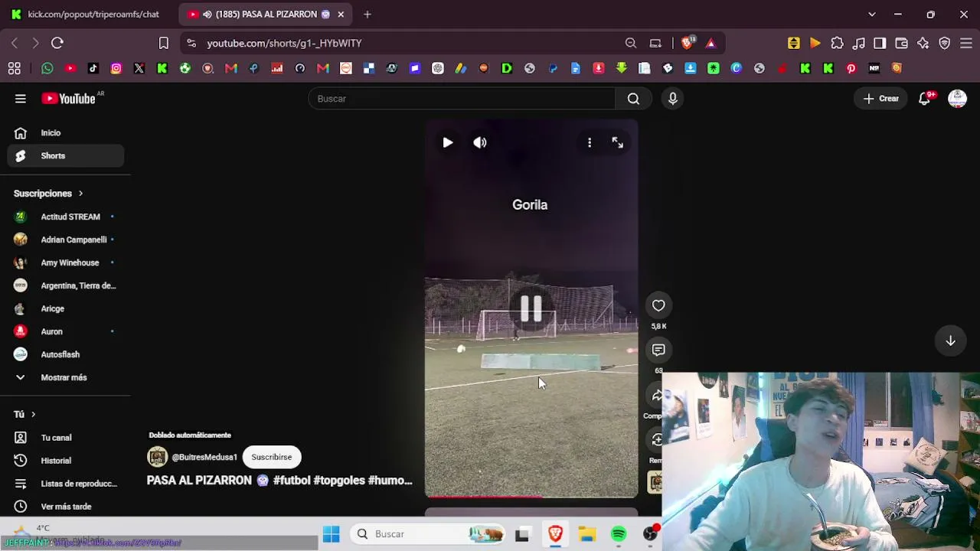Click the Suscribirse button
Image resolution: width=980 pixels, height=551 pixels.
pyautogui.click(x=272, y=457)
